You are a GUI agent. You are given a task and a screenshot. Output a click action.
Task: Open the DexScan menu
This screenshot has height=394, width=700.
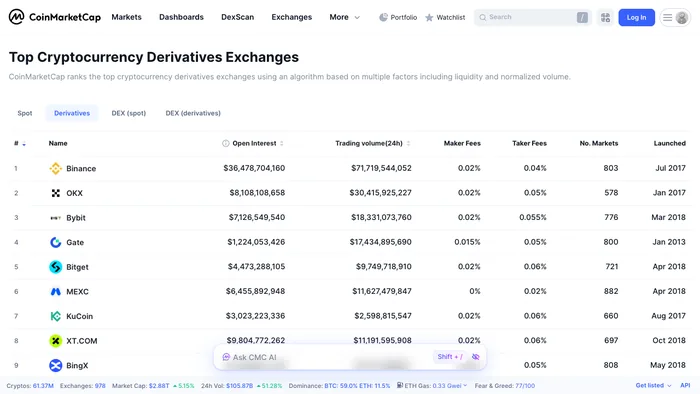point(238,17)
